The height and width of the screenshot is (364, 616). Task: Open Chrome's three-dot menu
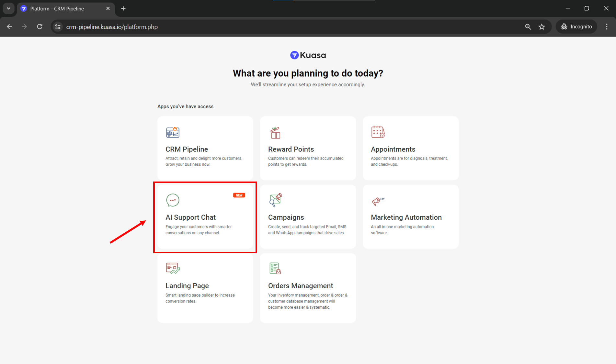pyautogui.click(x=607, y=27)
